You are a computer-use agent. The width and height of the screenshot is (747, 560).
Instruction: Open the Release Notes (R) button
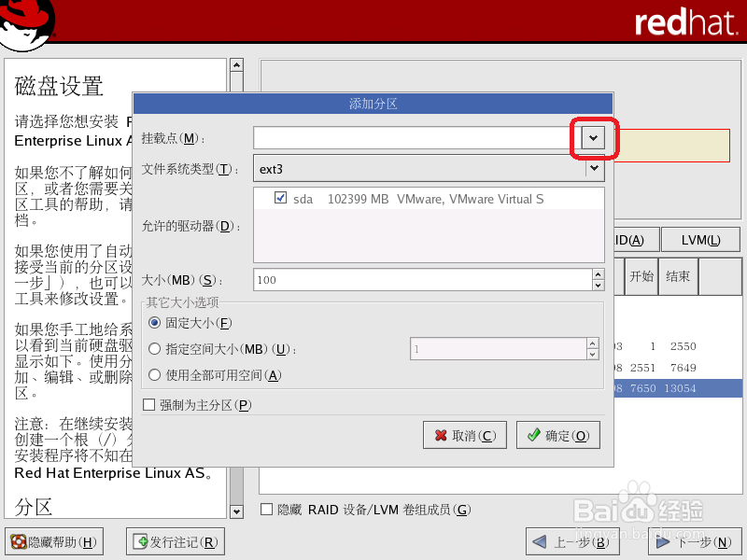click(176, 541)
